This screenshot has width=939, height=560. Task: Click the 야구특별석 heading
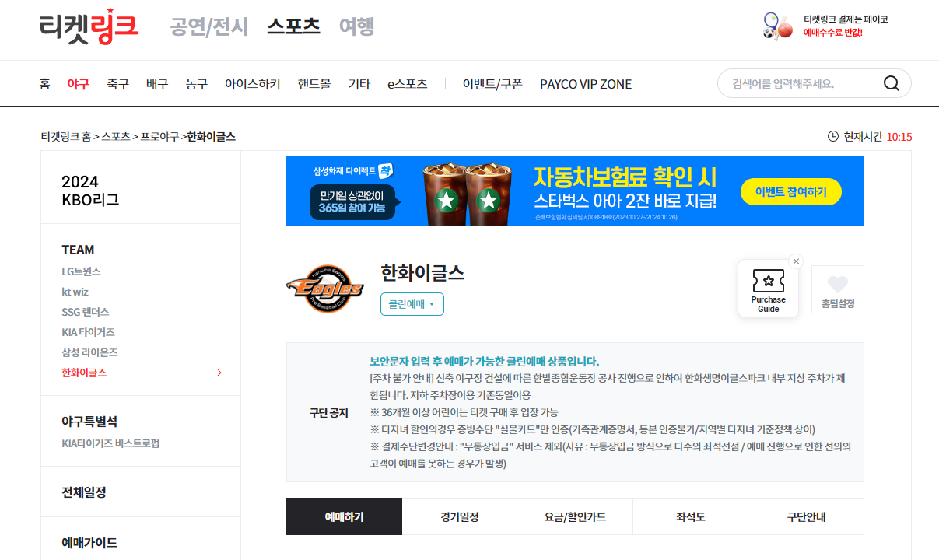pyautogui.click(x=89, y=422)
